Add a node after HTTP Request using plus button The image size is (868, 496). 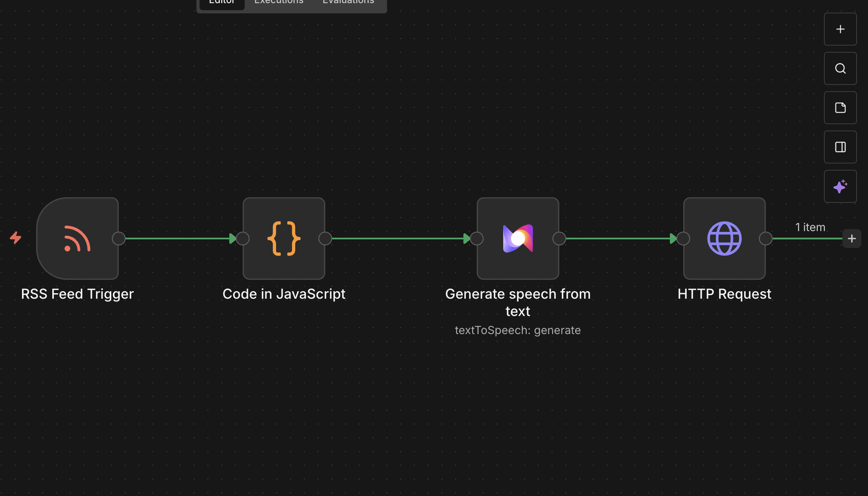[851, 238]
